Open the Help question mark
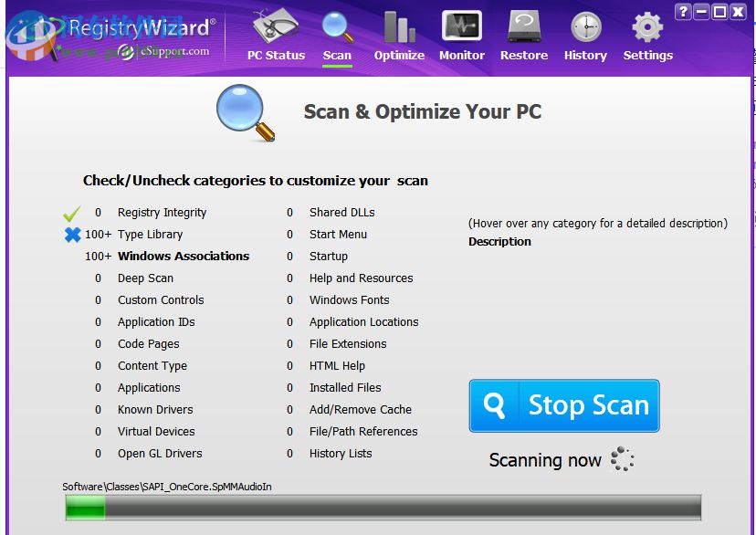Viewport: 756px width, 535px height. pos(682,11)
